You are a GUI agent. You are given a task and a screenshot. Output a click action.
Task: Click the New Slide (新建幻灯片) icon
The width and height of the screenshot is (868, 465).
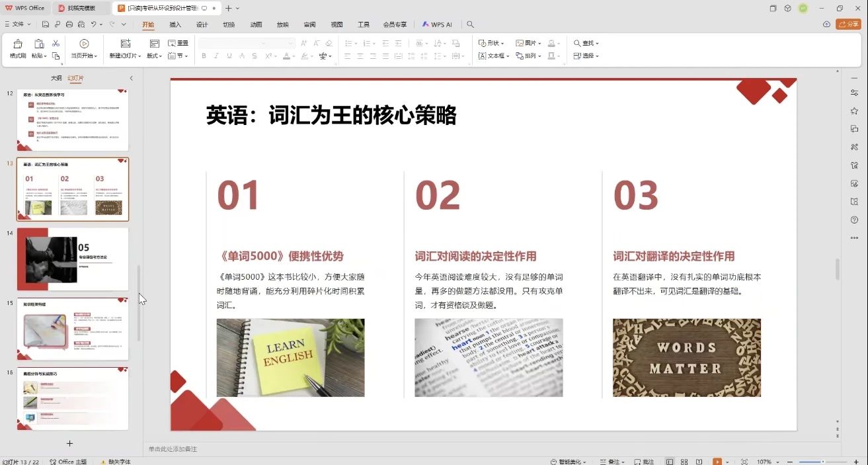click(126, 44)
